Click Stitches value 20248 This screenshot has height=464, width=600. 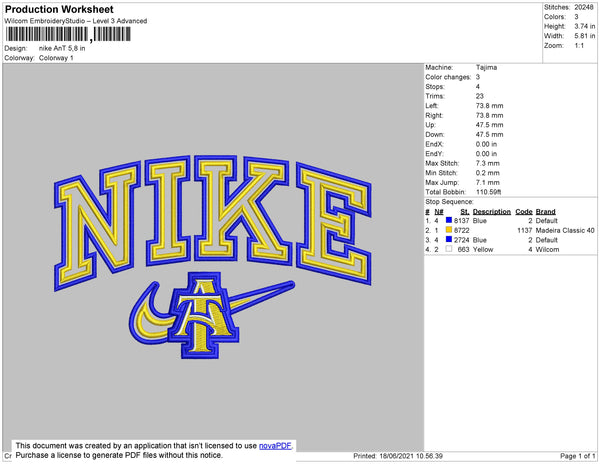(x=584, y=7)
